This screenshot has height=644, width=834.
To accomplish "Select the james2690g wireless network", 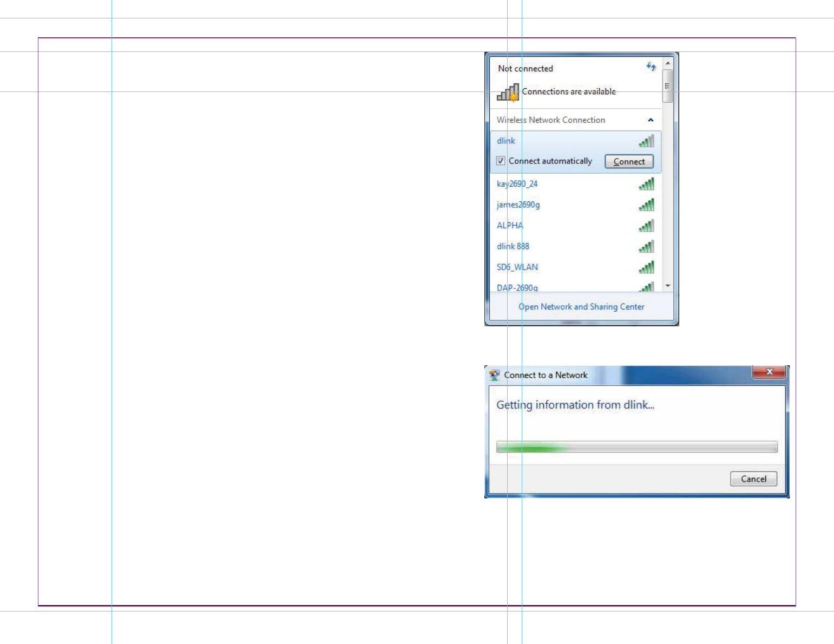I will point(575,205).
